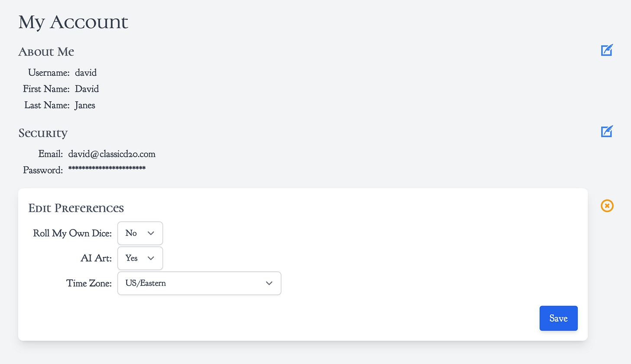Click chevron arrow beside No option

[x=151, y=233]
